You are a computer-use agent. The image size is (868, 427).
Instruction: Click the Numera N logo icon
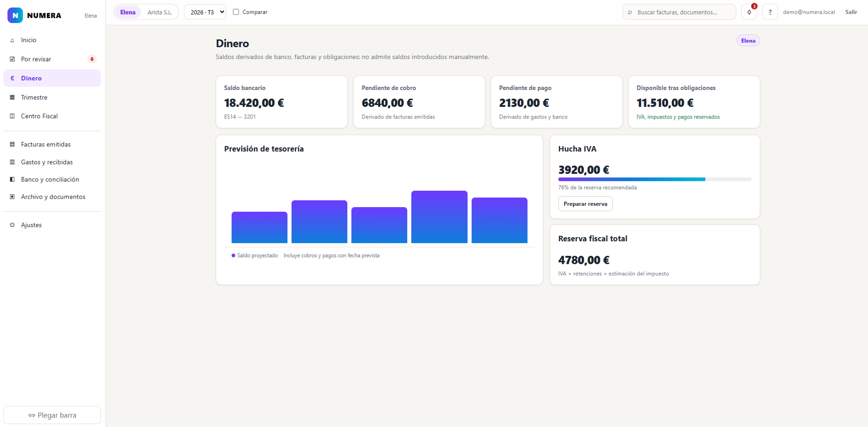click(15, 15)
